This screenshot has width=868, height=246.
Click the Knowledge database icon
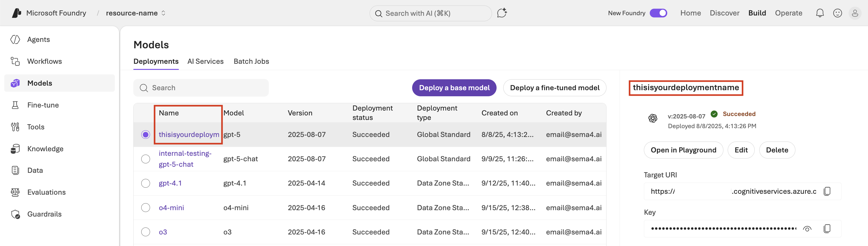tap(15, 149)
